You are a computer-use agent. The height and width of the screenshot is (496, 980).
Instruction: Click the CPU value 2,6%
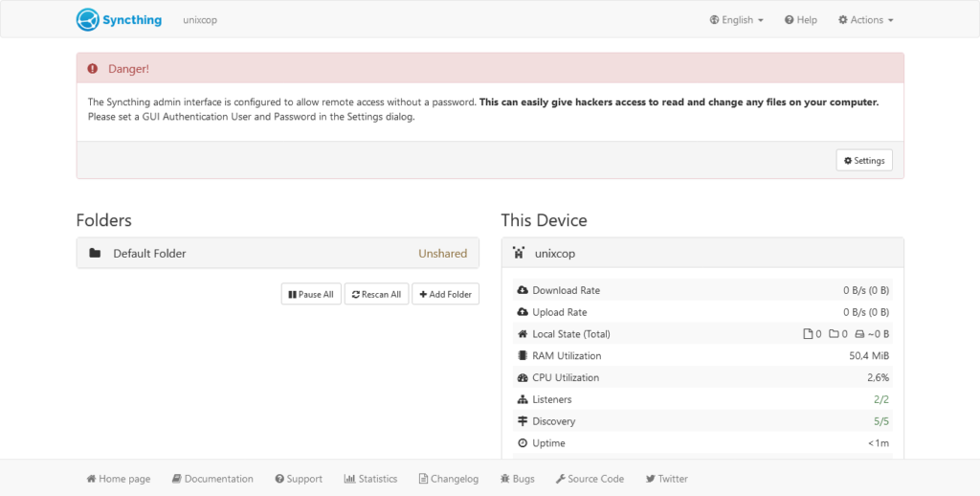coord(879,378)
